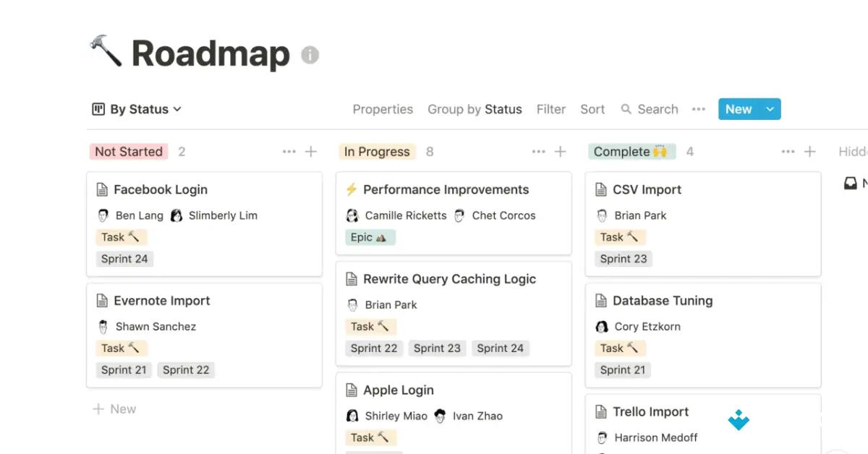The width and height of the screenshot is (868, 454).
Task: Open the Properties menu
Action: click(383, 109)
